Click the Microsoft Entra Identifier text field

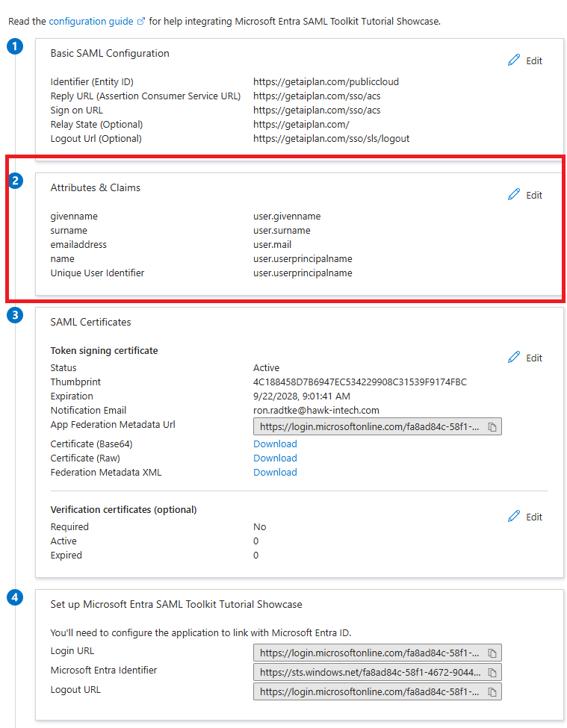[x=369, y=673]
